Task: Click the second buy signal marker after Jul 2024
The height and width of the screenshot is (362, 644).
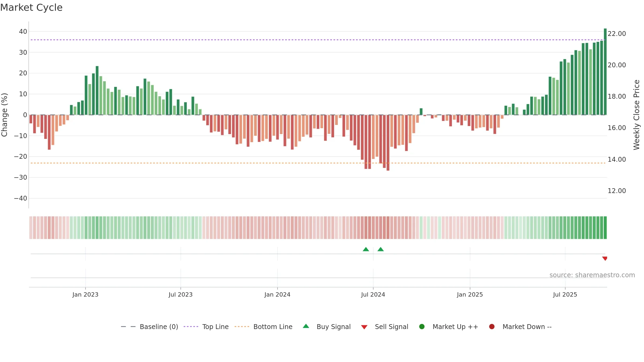Action: (x=380, y=249)
